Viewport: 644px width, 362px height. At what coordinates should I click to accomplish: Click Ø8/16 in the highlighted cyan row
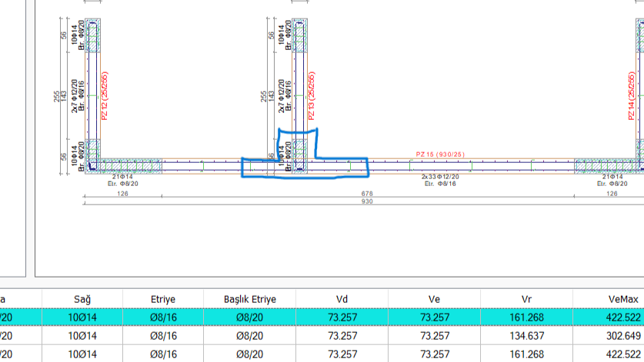(x=163, y=317)
